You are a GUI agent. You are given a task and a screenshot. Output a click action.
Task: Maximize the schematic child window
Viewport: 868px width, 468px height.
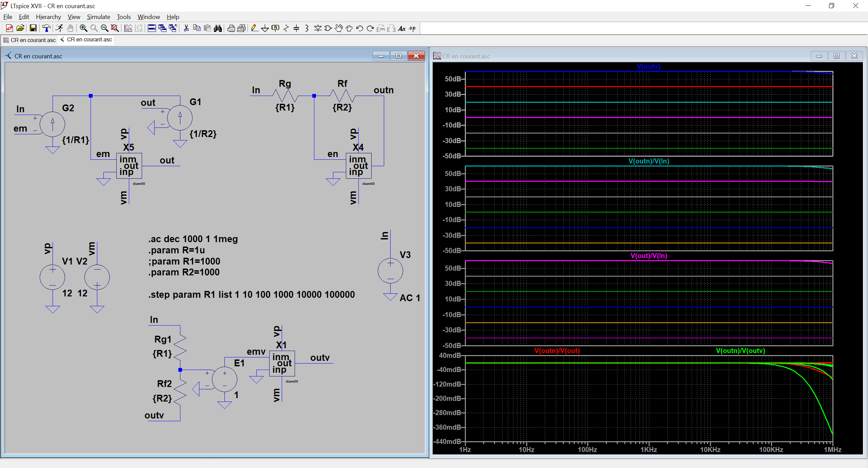399,56
